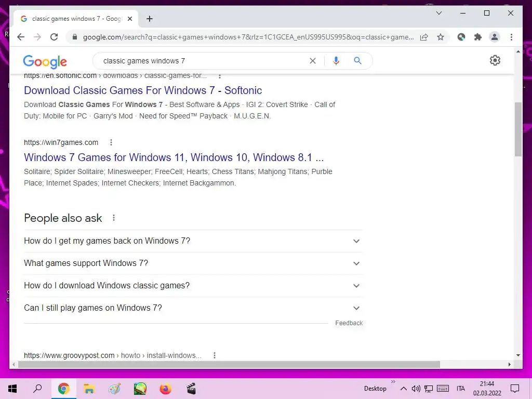Open File Explorer from the taskbar
The height and width of the screenshot is (399, 532).
coord(89,389)
